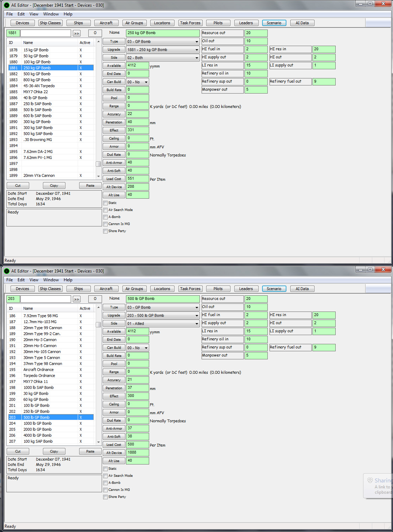Image resolution: width=393 pixels, height=532 pixels.
Task: Click the Penetration button in the top window
Action: click(114, 122)
